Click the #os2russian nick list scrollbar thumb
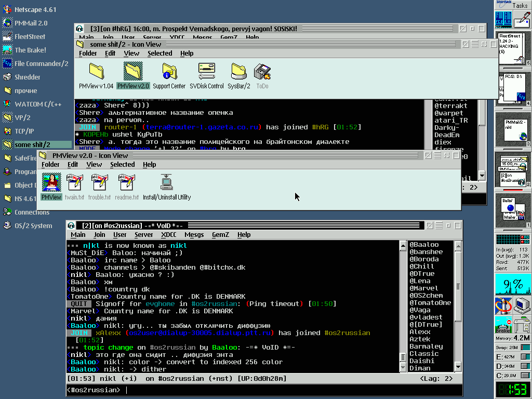 point(458,287)
